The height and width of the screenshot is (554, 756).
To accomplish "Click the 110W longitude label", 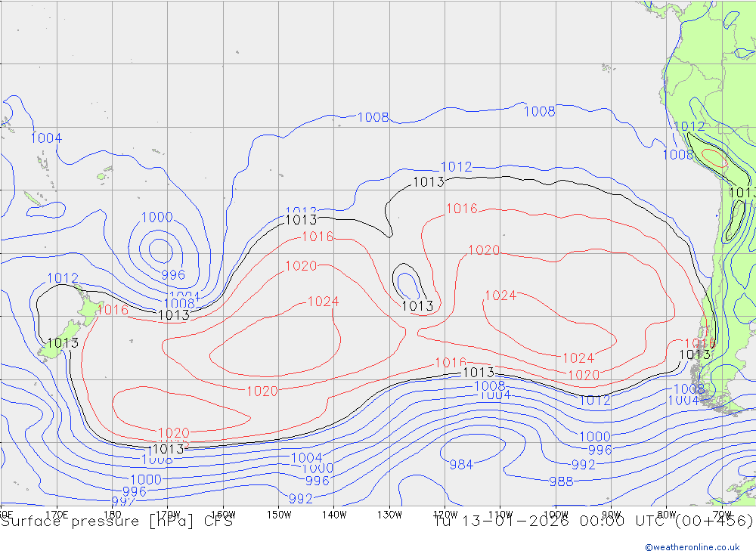I will pyautogui.click(x=500, y=514).
